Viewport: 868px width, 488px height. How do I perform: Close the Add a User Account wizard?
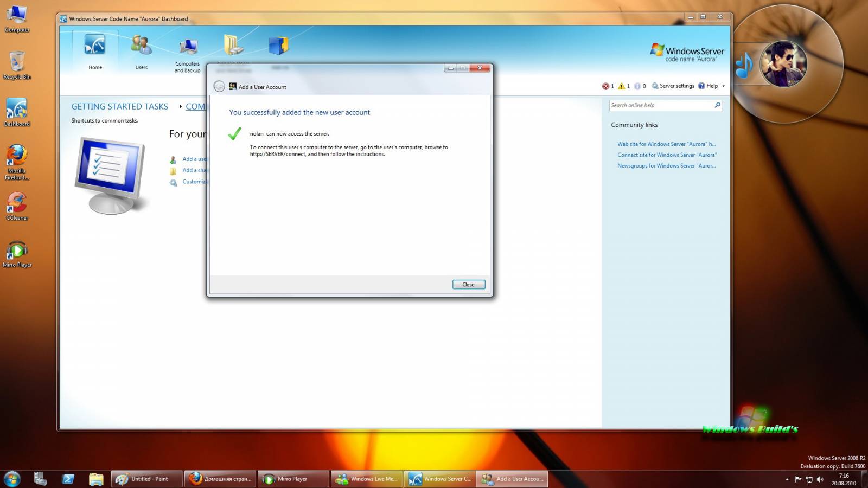469,285
